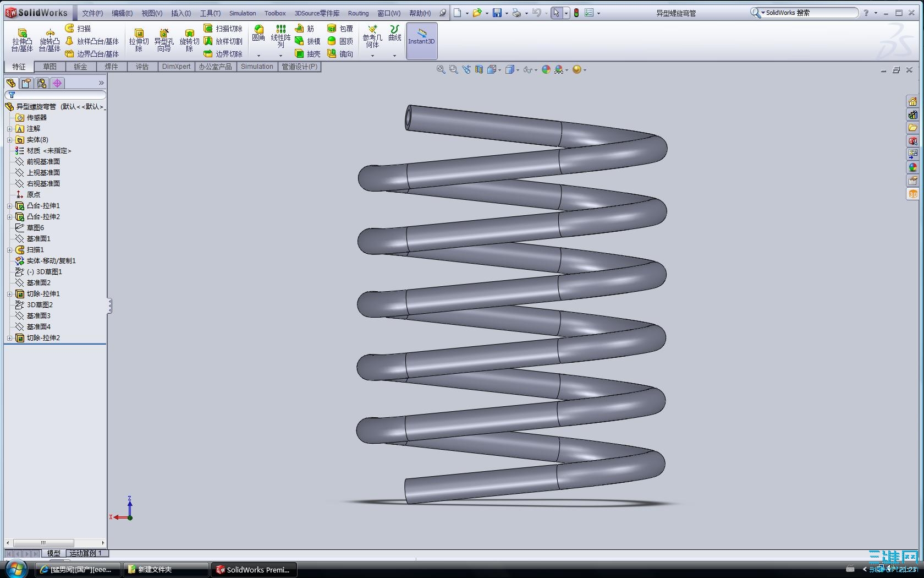Choose the 边界凸台/基体 boundary boss tool
The width and height of the screenshot is (924, 578).
[x=92, y=53]
